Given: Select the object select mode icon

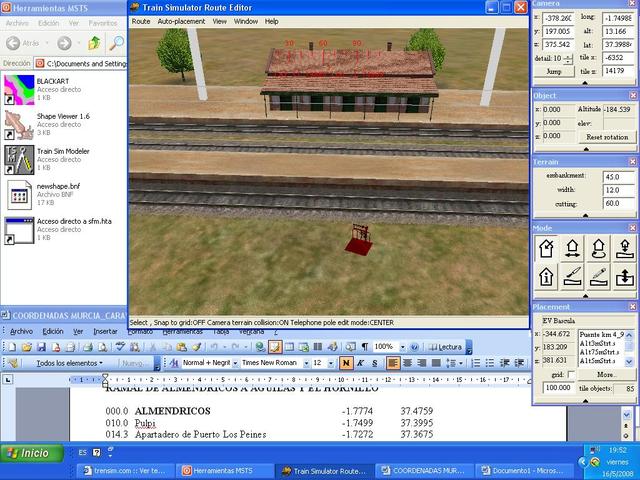Looking at the screenshot, I should point(548,247).
